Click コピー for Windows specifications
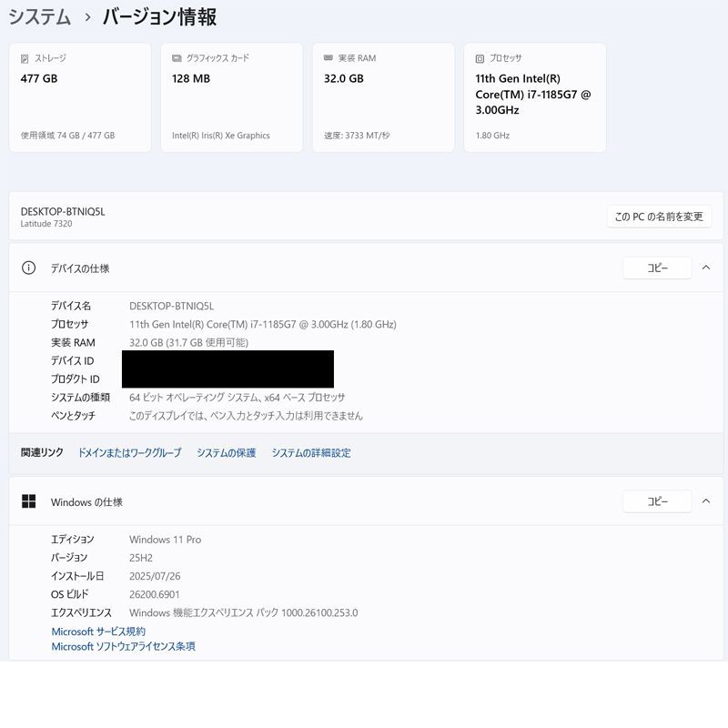The image size is (728, 728). pyautogui.click(x=657, y=501)
